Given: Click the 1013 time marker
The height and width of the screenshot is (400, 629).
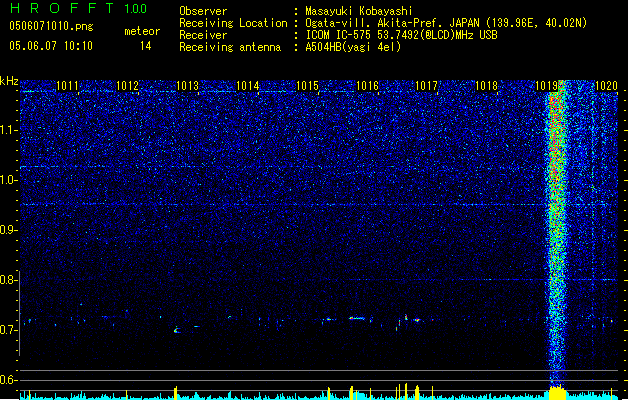Looking at the screenshot, I should pos(187,86).
